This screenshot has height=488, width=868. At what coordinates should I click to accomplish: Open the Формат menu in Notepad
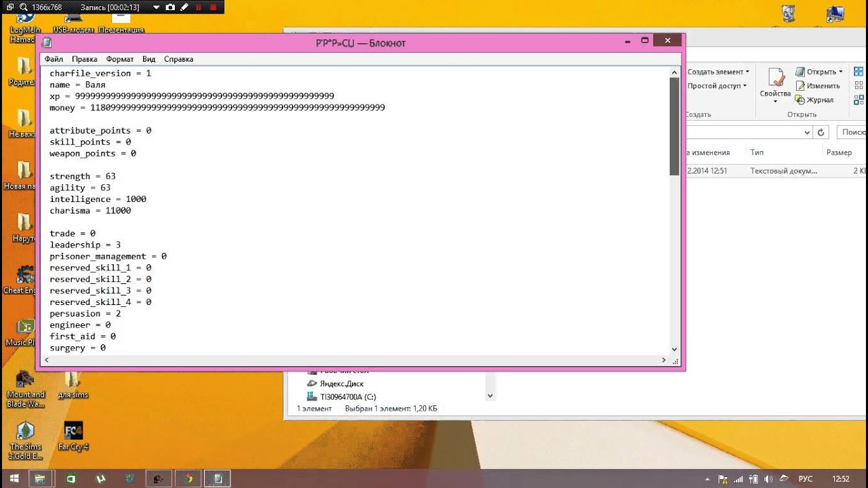(x=120, y=59)
